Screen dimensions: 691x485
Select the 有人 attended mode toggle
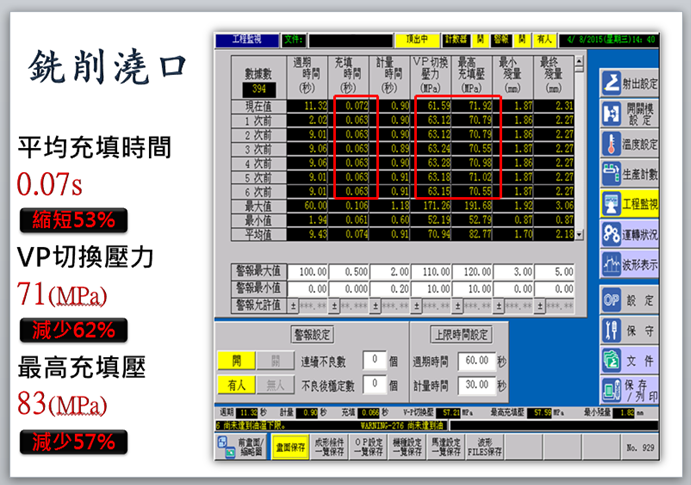click(x=236, y=383)
